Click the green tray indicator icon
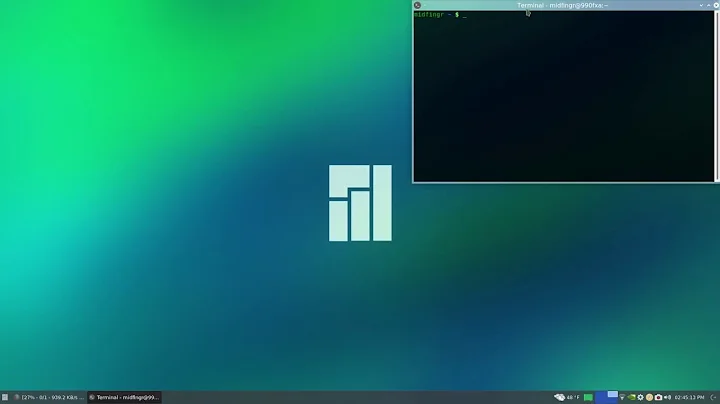This screenshot has width=720, height=404. click(x=588, y=397)
